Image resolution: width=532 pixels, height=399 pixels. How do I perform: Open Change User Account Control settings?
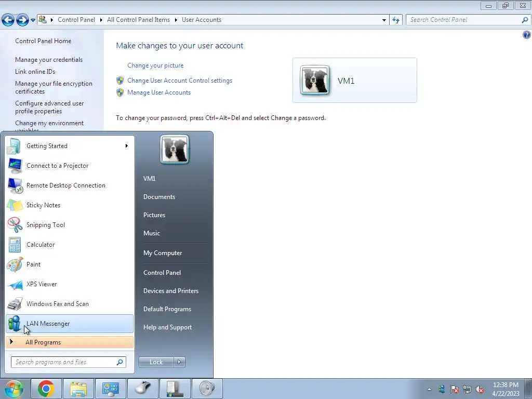[180, 81]
